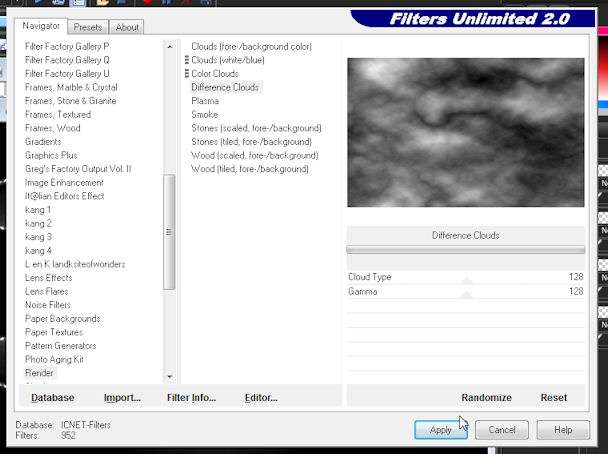Open Image Enhancement category
This screenshot has height=454, width=608.
click(64, 183)
